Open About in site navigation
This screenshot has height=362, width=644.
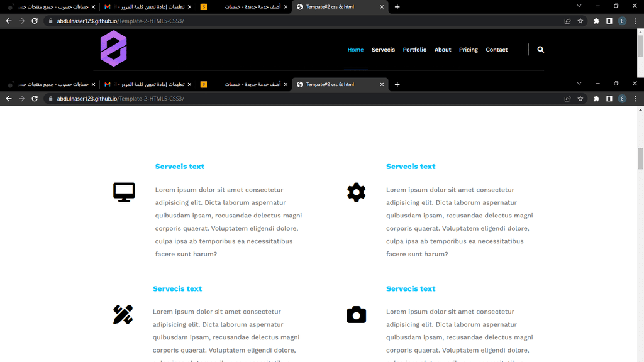click(x=443, y=50)
